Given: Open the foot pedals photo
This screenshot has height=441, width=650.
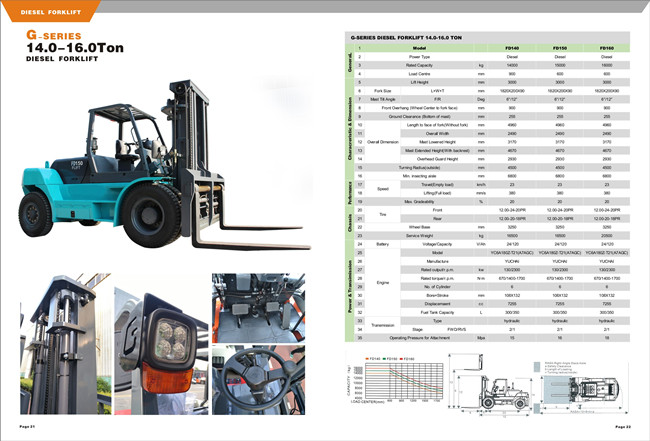Looking at the screenshot, I should 258,308.
